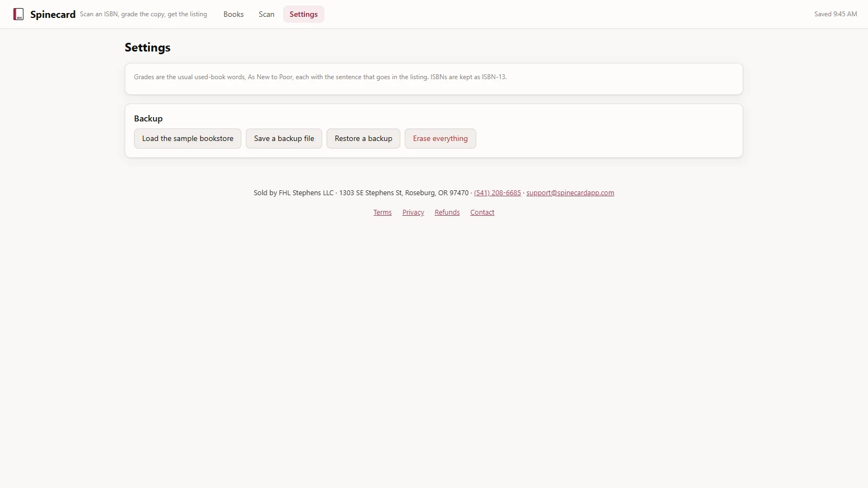Click the Saved 9:45 AM status
The height and width of the screenshot is (488, 868).
[x=835, y=14]
